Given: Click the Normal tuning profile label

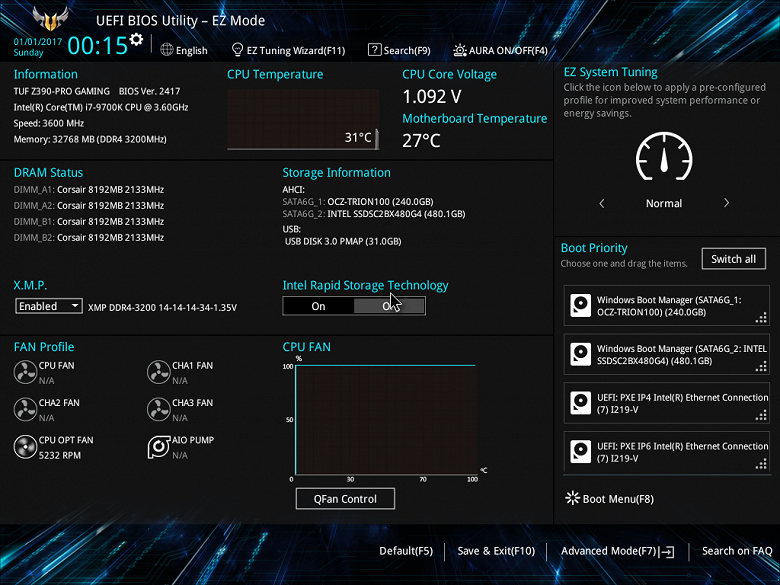Looking at the screenshot, I should [664, 203].
